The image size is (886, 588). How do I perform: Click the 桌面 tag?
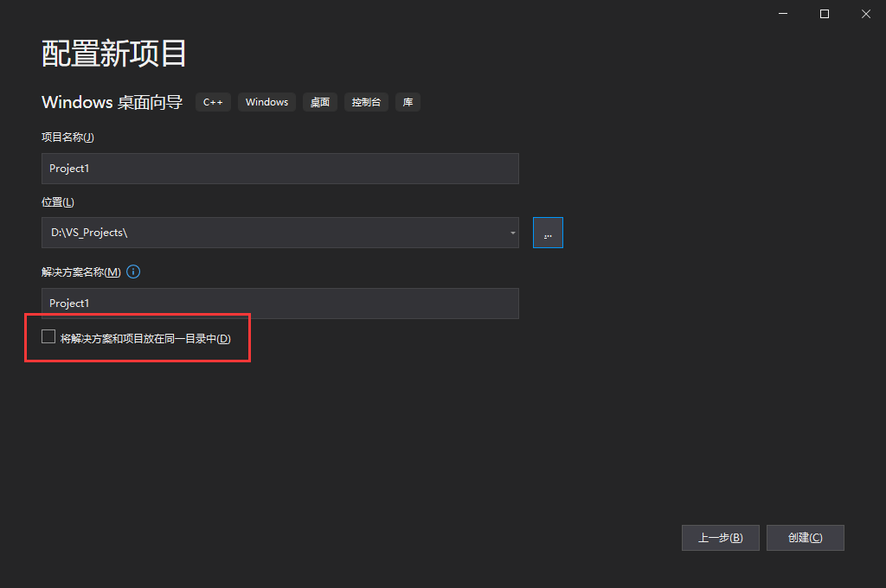point(320,102)
